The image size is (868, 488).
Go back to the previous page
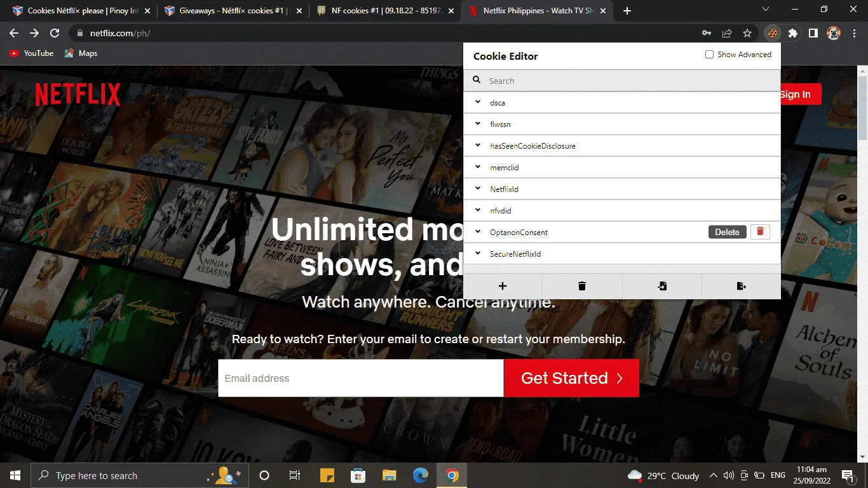point(14,33)
